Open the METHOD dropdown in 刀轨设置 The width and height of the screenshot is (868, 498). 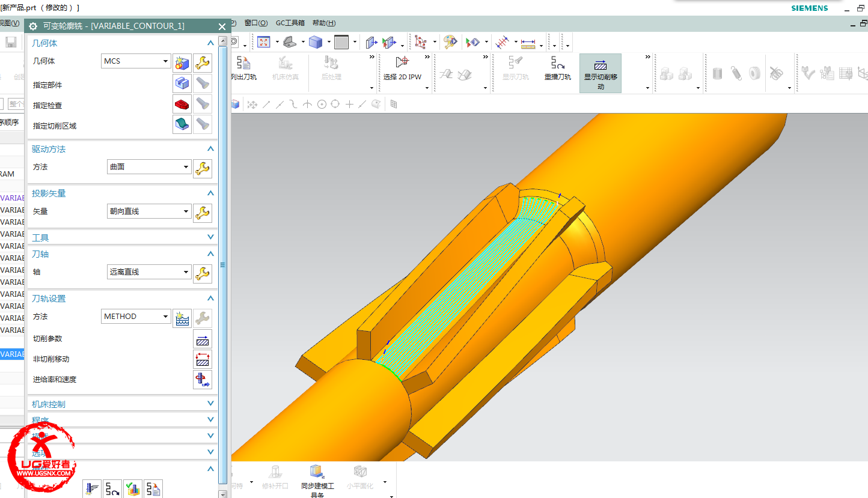[136, 317]
